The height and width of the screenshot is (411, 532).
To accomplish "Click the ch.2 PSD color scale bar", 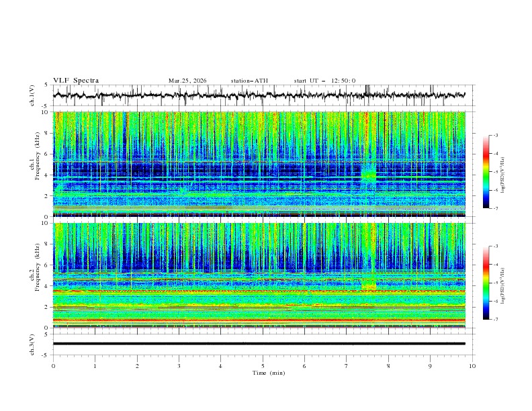I will click(486, 283).
